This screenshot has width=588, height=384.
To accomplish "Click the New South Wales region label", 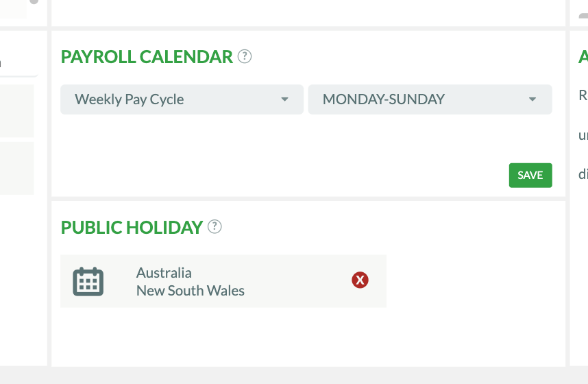I will click(190, 291).
